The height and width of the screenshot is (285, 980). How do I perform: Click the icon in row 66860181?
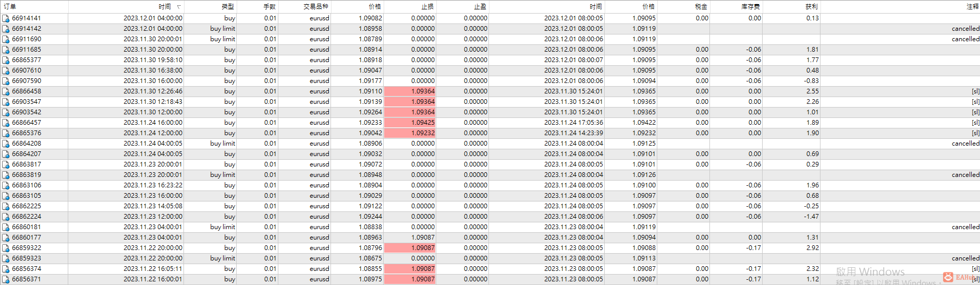[x=6, y=227]
